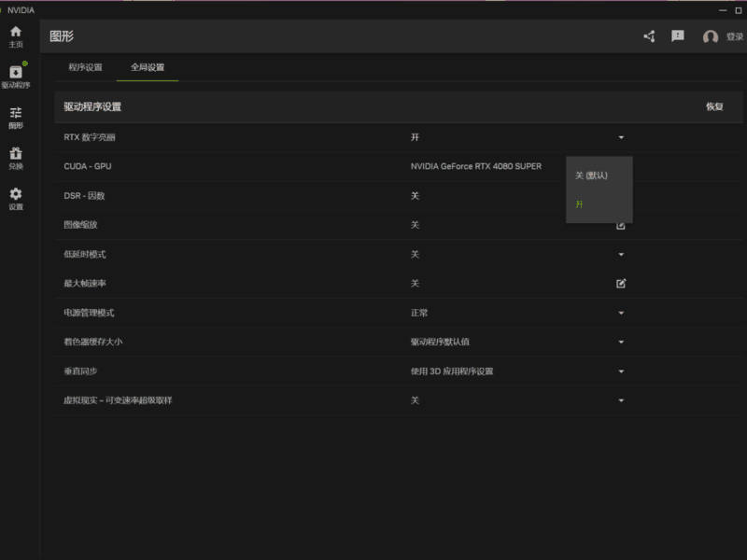Expand the 垂直同步 dropdown
The image size is (747, 560).
pos(621,371)
